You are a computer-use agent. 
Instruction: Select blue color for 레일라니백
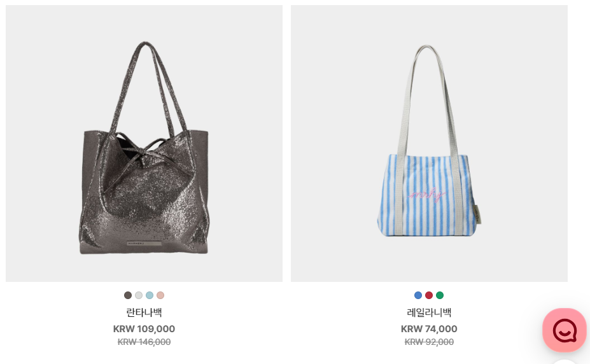[418, 295]
